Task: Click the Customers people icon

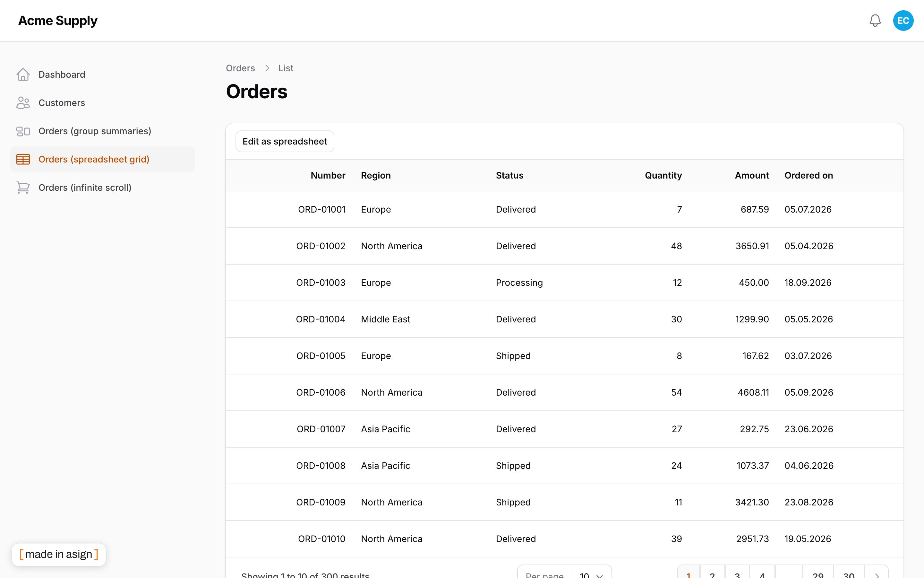Action: pos(23,103)
